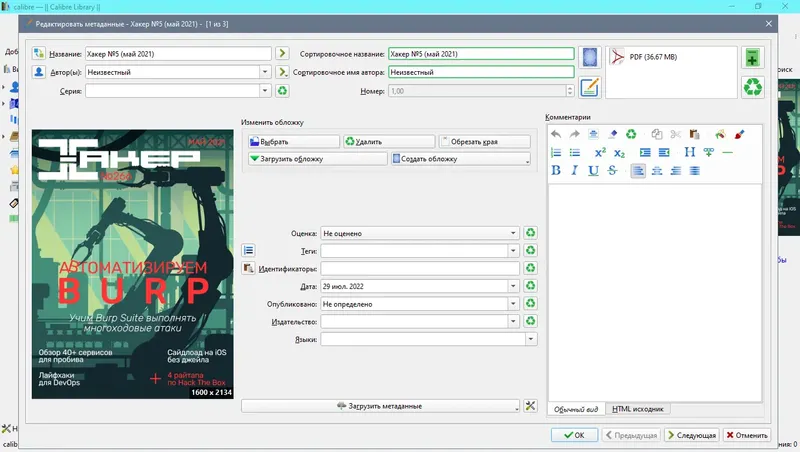
Task: Set cover from the book format
Action: click(589, 57)
